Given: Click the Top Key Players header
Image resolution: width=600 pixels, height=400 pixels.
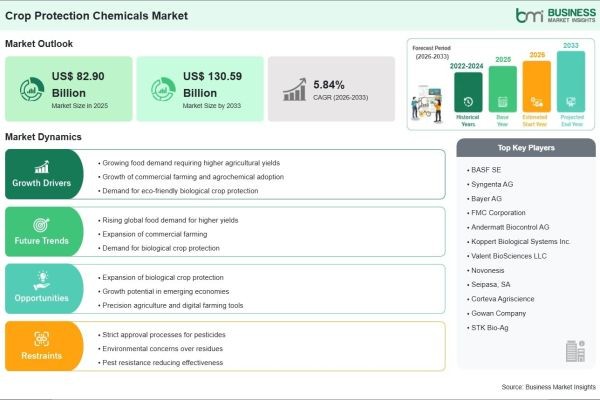Looking at the screenshot, I should point(526,148).
